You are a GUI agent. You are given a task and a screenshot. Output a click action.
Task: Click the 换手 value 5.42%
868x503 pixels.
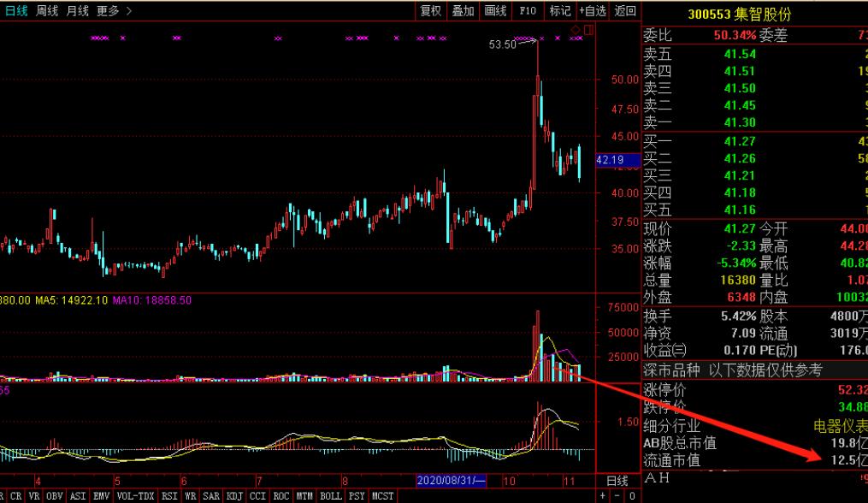pos(739,317)
